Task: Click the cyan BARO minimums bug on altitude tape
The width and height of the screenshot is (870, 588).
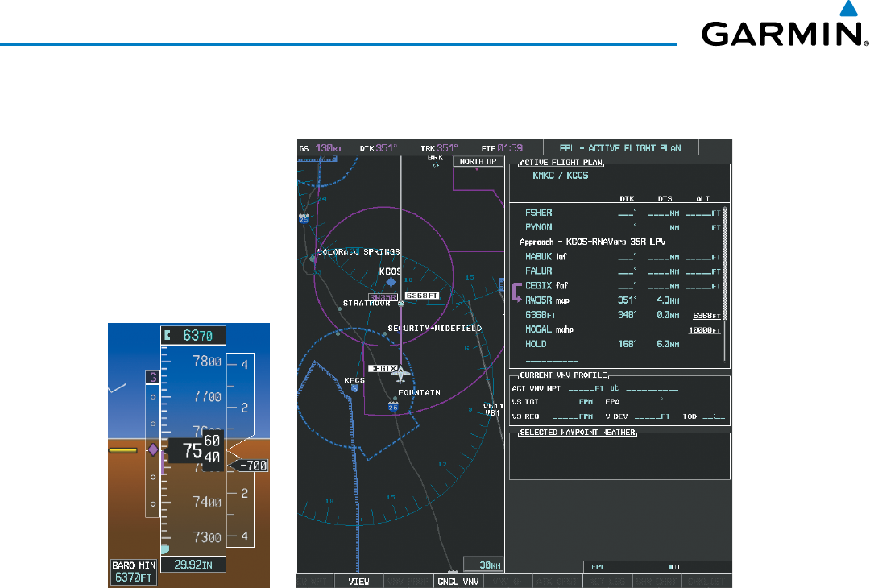Action: click(x=165, y=549)
